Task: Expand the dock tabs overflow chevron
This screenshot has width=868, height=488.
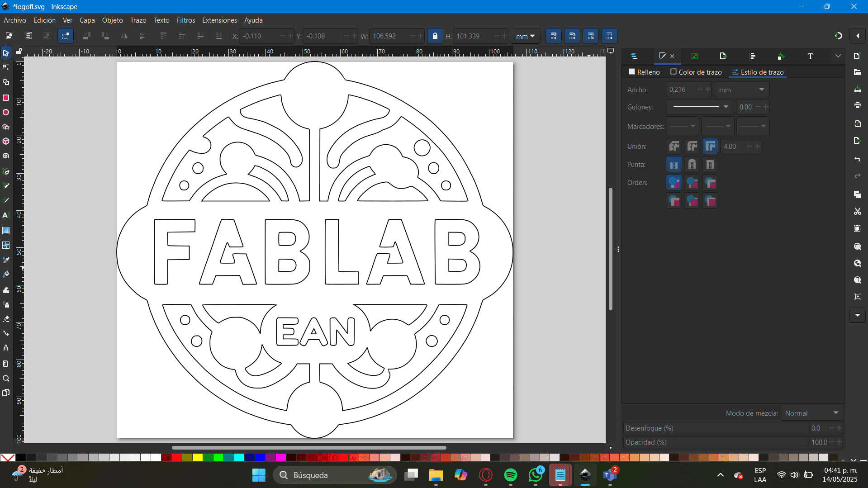Action: 838,56
